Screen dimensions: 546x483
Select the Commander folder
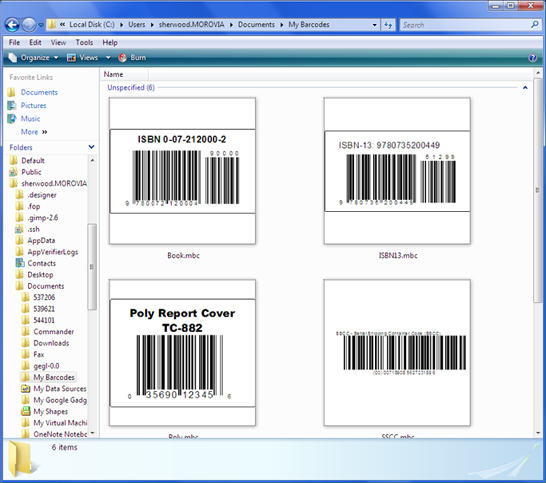tap(54, 332)
